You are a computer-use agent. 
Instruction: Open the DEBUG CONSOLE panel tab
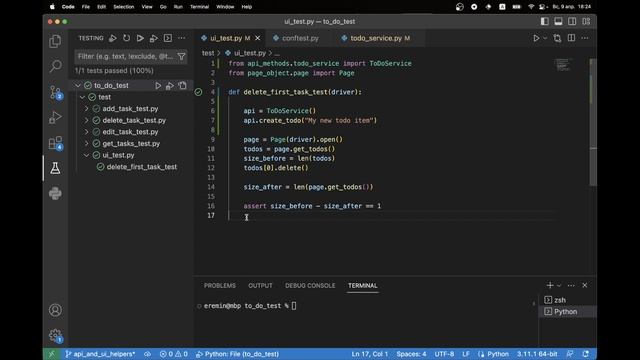coord(310,286)
